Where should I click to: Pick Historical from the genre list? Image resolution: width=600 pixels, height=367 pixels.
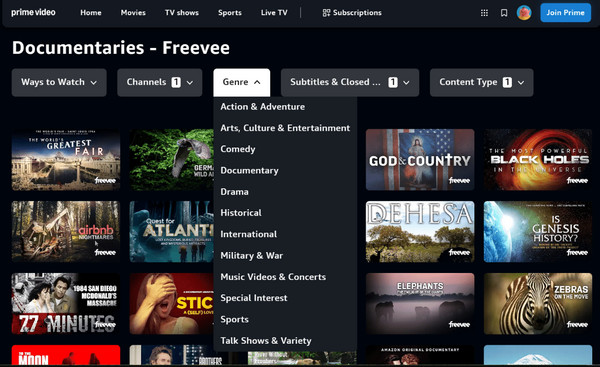click(241, 213)
